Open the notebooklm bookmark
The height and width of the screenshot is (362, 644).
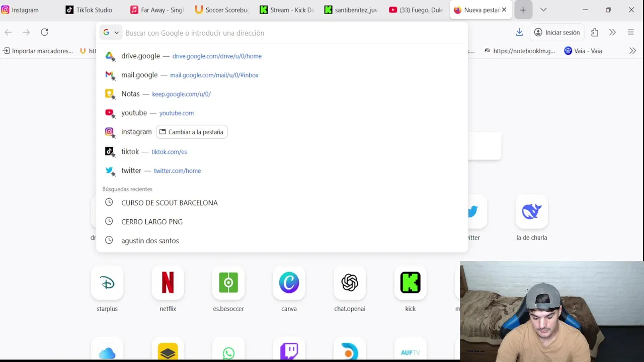[x=520, y=51]
